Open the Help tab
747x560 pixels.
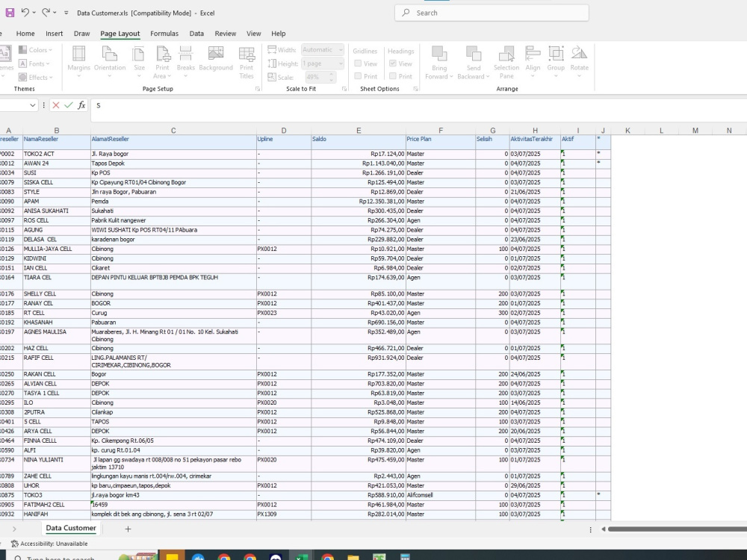tap(278, 34)
